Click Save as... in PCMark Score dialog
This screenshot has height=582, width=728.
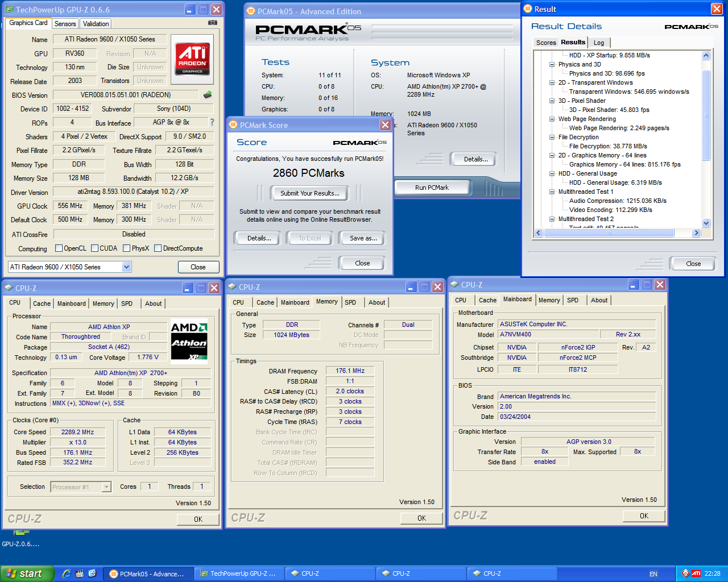tap(363, 238)
